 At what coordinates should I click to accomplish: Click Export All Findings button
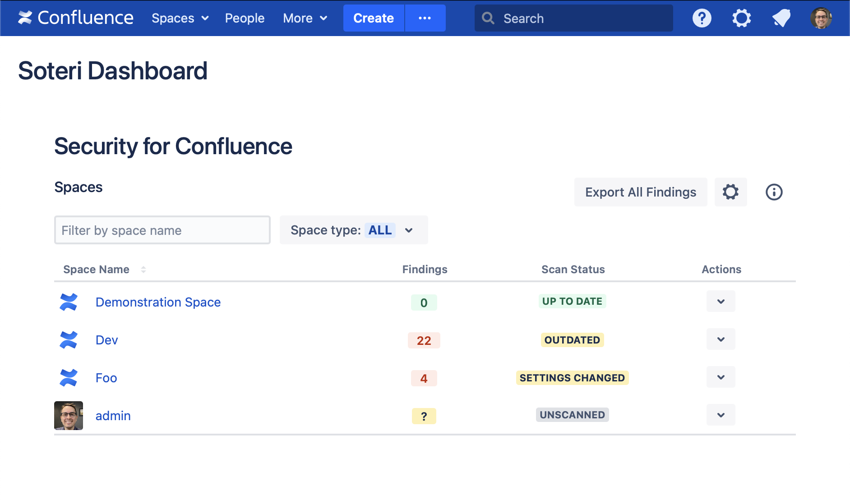[640, 192]
